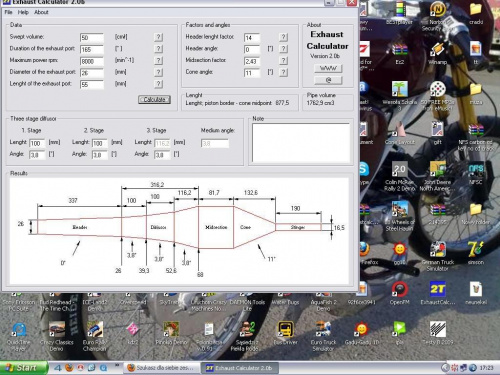Click the WWW button in About panel
Screen dimensions: 500x375
tap(328, 68)
